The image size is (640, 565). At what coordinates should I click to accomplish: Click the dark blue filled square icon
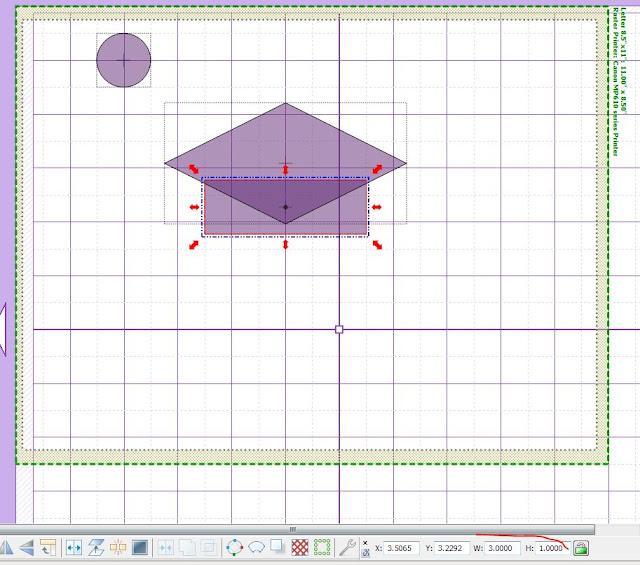pyautogui.click(x=140, y=547)
